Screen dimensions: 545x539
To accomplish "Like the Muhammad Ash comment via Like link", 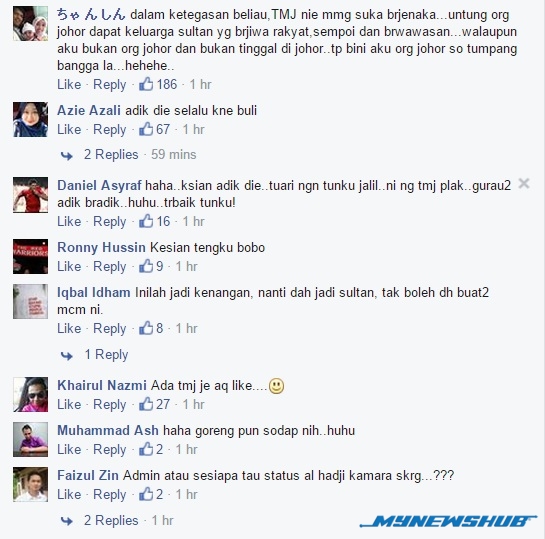I will coord(69,449).
